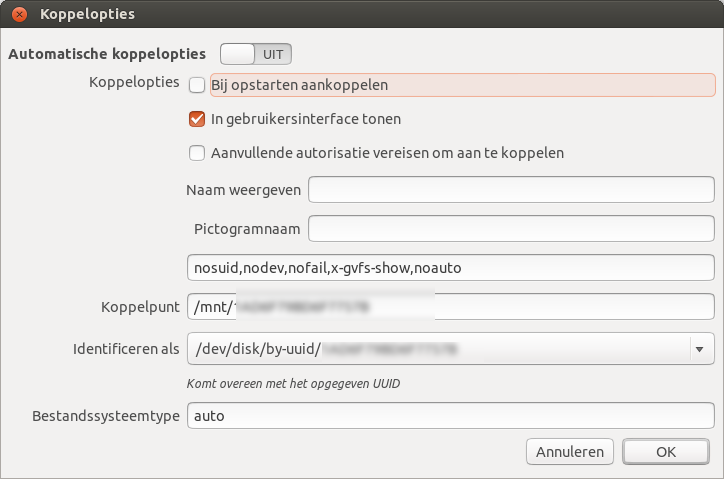The height and width of the screenshot is (479, 724).
Task: Check Aanvullende autorisatie vereisen checkbox
Action: click(197, 153)
